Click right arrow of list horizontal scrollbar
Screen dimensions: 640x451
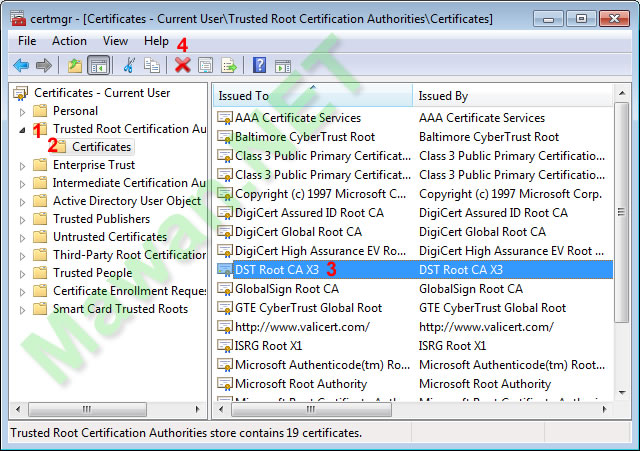coord(604,409)
